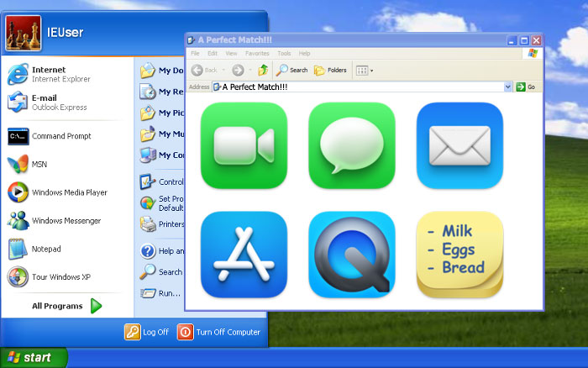Click the Windows flag logo in Explorer window
The image size is (588, 368).
(x=533, y=53)
